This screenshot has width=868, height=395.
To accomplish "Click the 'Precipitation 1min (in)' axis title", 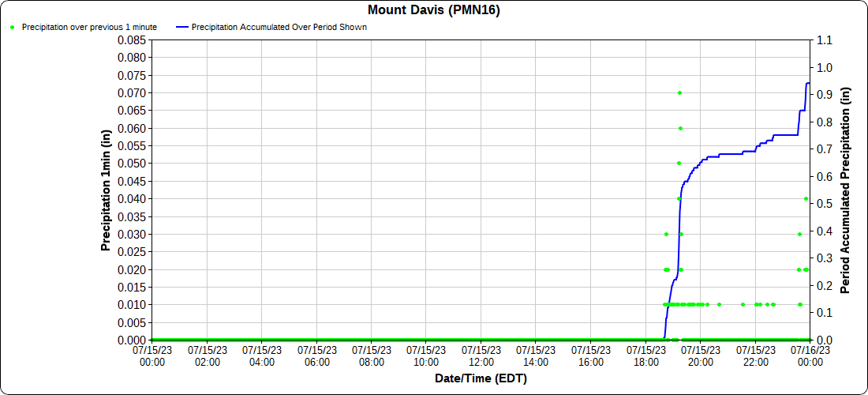I will point(106,190).
